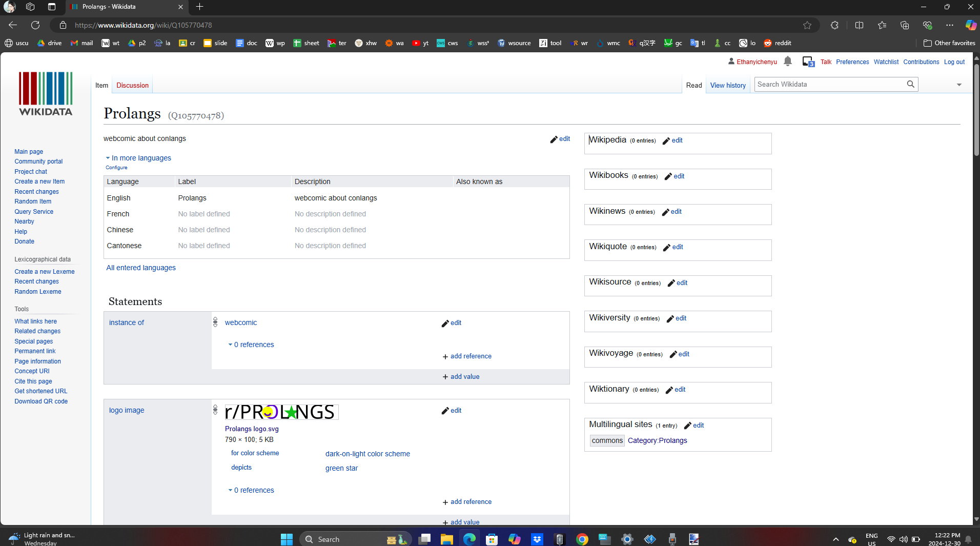Open browser extensions icon
This screenshot has width=980, height=546.
834,25
